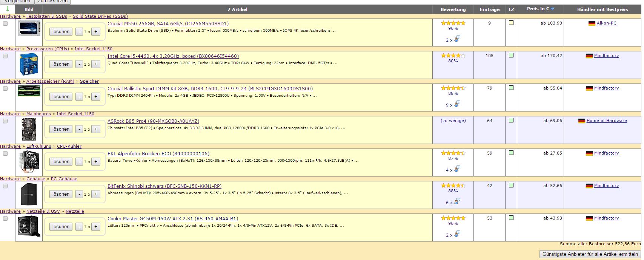Increase quantity of BitFenix Shinobi
644x260 pixels.
[x=96, y=194]
